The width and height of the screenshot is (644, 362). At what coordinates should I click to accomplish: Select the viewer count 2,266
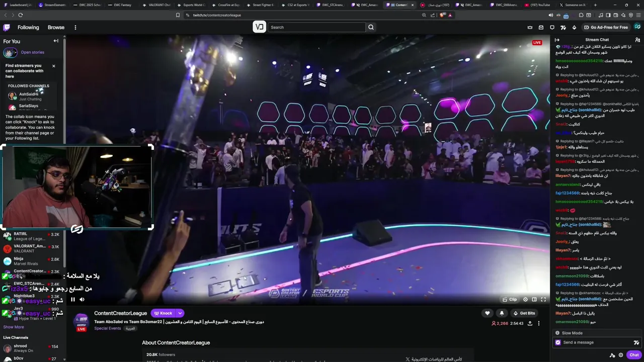(500, 323)
